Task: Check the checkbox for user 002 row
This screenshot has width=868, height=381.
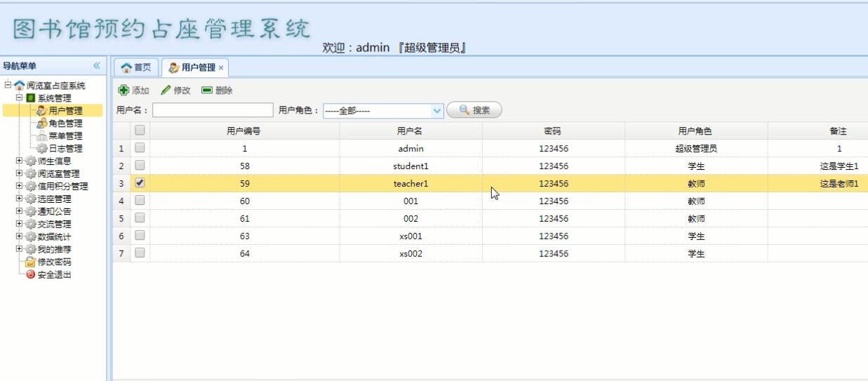Action: (140, 218)
